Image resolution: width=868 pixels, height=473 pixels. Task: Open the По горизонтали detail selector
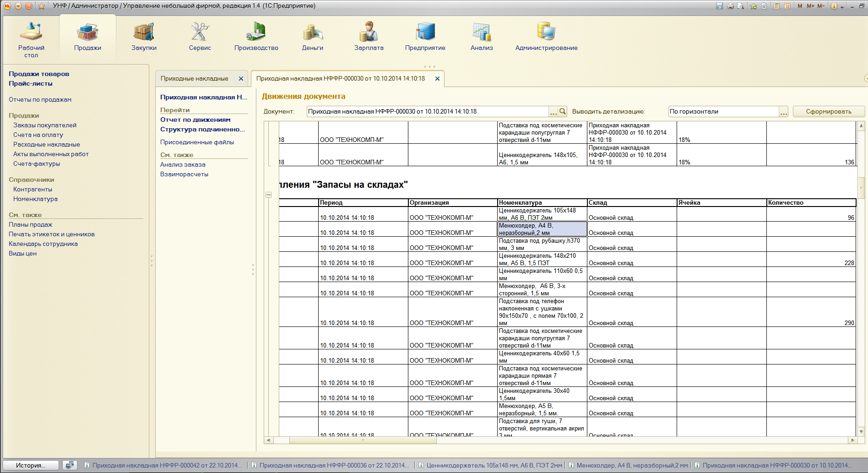[x=783, y=112]
